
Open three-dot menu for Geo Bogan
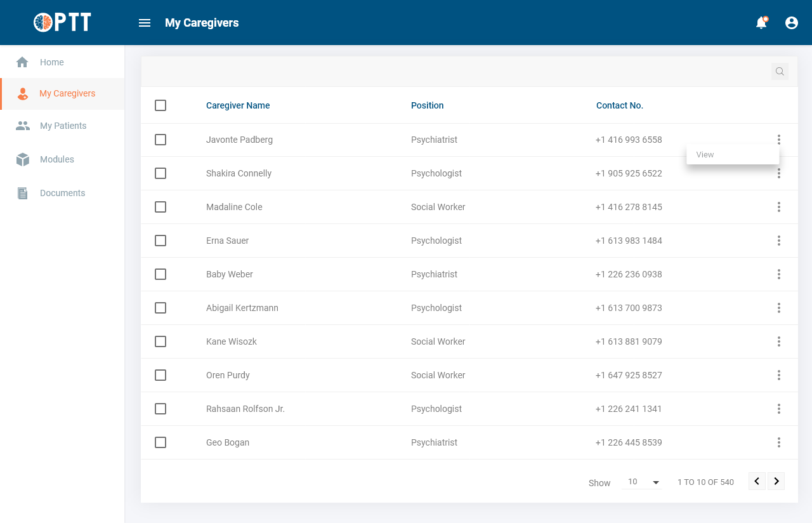(x=778, y=442)
